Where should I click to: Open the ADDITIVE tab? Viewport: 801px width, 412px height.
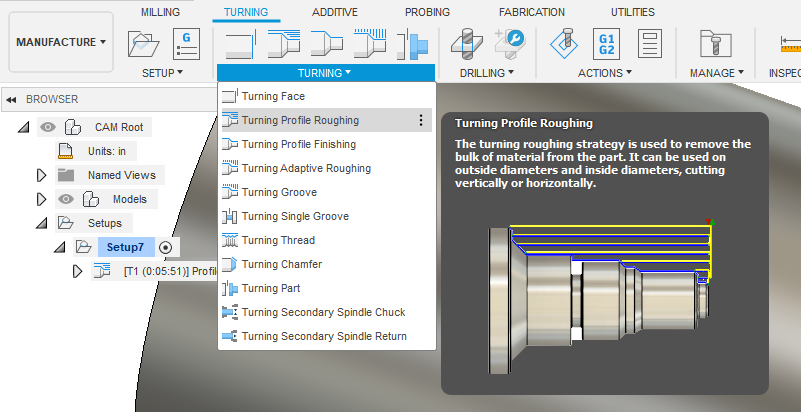335,12
